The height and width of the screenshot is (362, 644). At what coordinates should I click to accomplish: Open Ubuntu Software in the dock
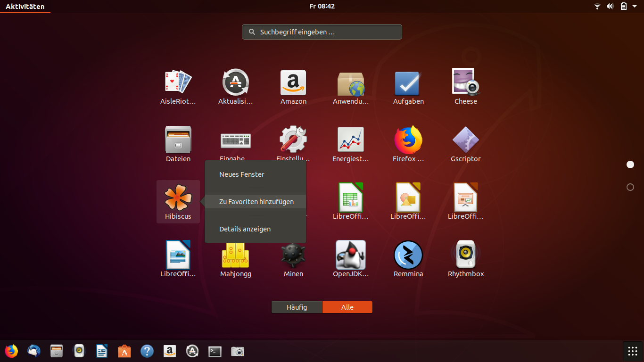(124, 351)
